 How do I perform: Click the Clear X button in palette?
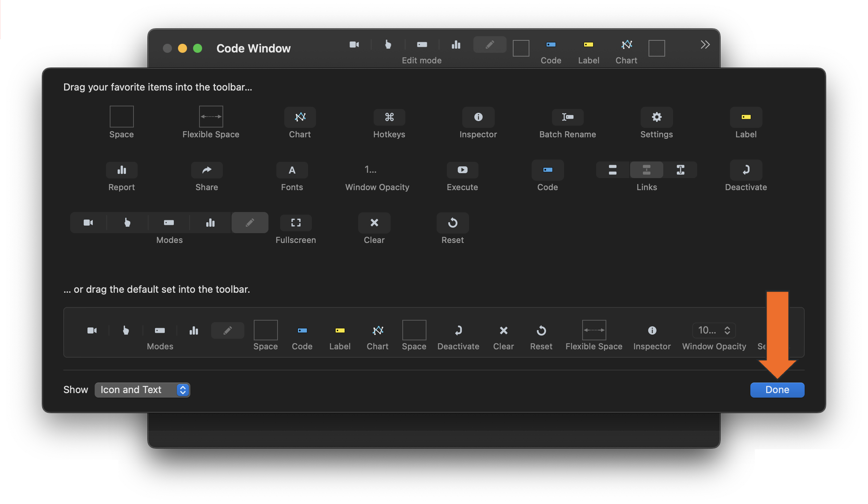click(x=374, y=223)
